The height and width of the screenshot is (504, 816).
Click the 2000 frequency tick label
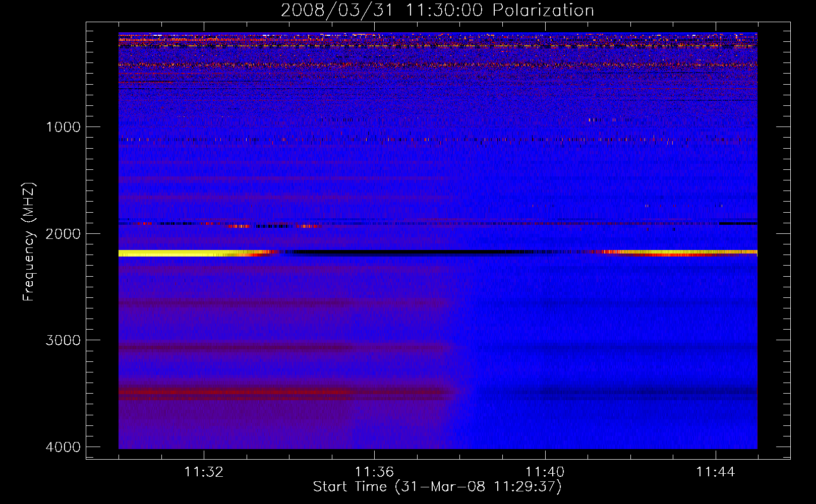pyautogui.click(x=63, y=234)
